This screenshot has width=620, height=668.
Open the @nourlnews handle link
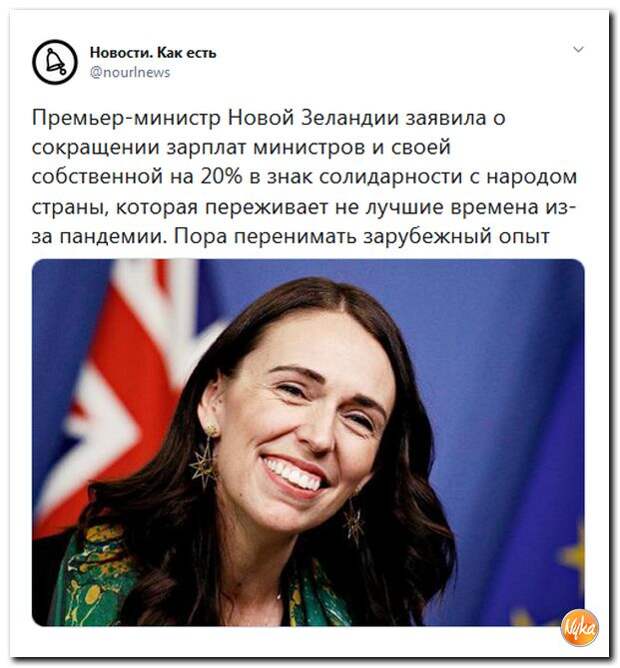tap(130, 72)
